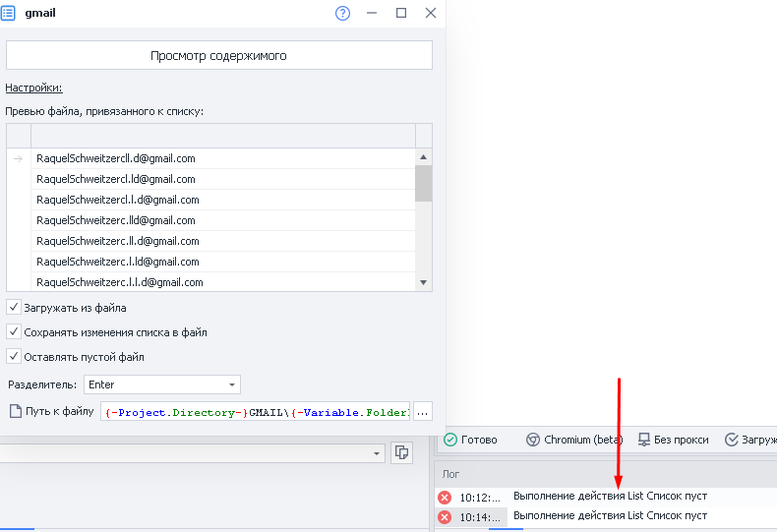Click the 10:14 log timestamp
Image resolution: width=777 pixels, height=532 pixels.
480,517
